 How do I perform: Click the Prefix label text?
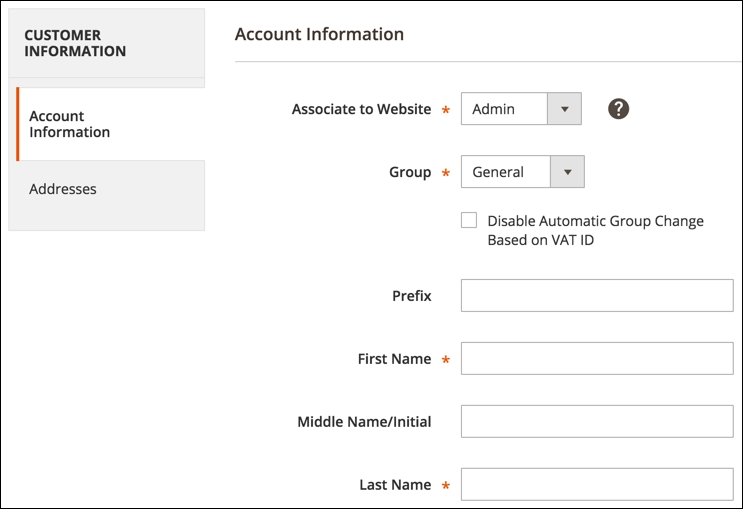pos(412,296)
